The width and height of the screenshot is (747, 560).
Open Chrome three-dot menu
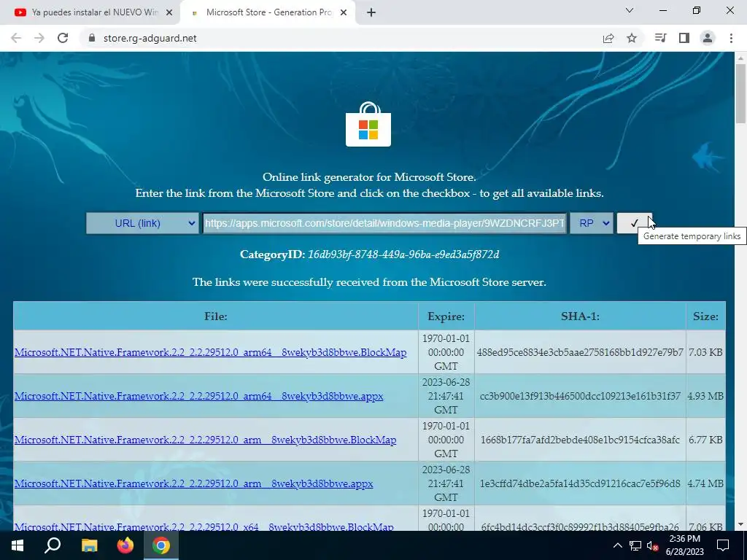pos(731,38)
